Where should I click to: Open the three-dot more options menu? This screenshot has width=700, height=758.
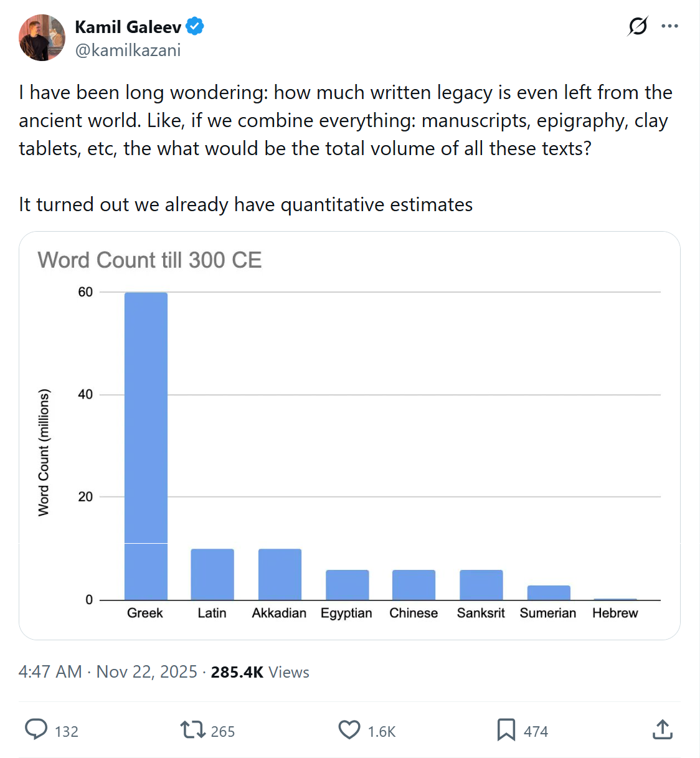(x=669, y=26)
